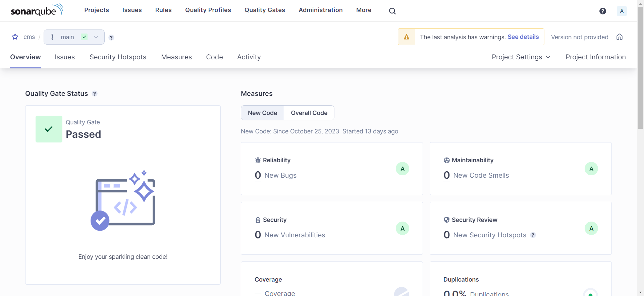The height and width of the screenshot is (296, 644).
Task: Click the Quality Gate Status help icon
Action: (95, 94)
